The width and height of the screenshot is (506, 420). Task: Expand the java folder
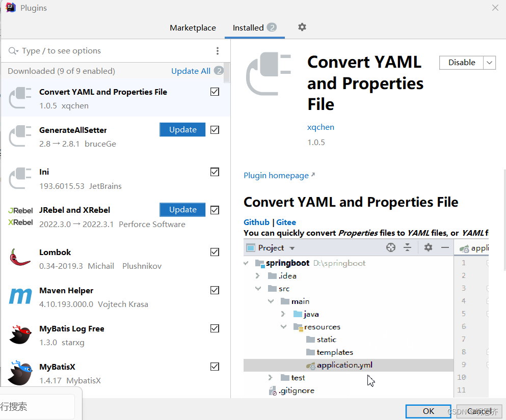283,314
